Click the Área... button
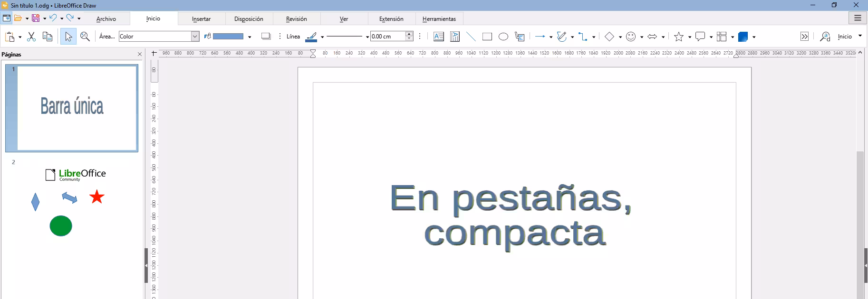This screenshot has height=299, width=868. 107,37
